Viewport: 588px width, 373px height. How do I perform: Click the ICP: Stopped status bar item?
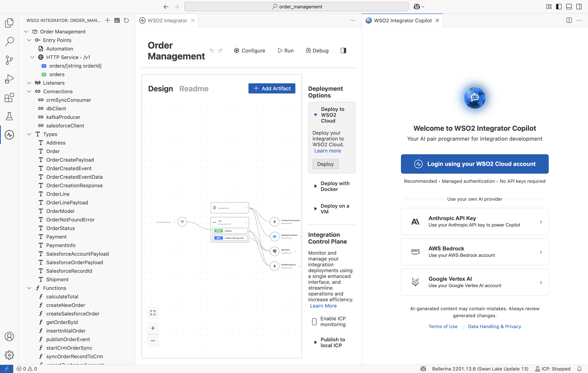click(553, 369)
